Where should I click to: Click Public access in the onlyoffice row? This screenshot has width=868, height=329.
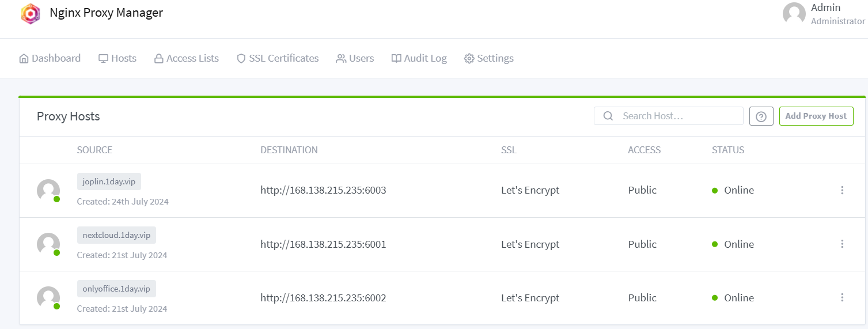pyautogui.click(x=642, y=298)
